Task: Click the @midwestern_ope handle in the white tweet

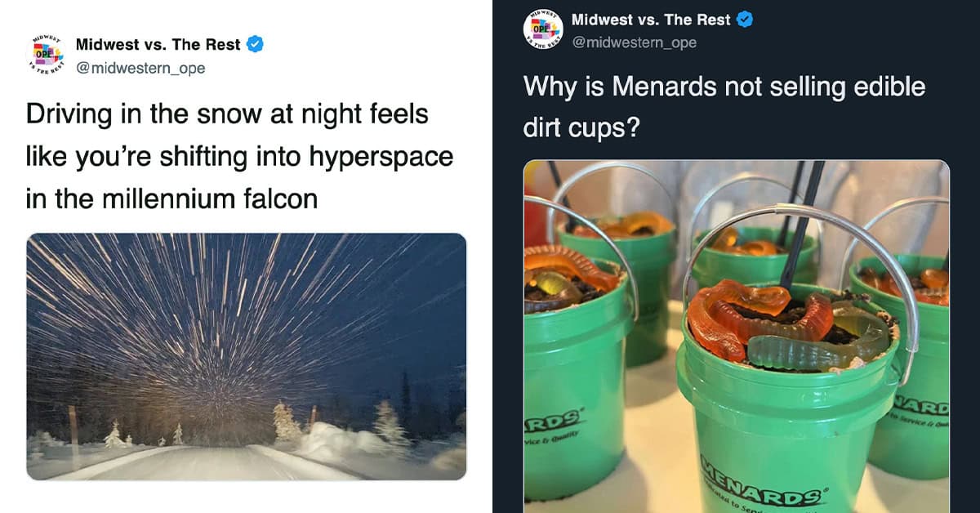Action: click(x=140, y=68)
